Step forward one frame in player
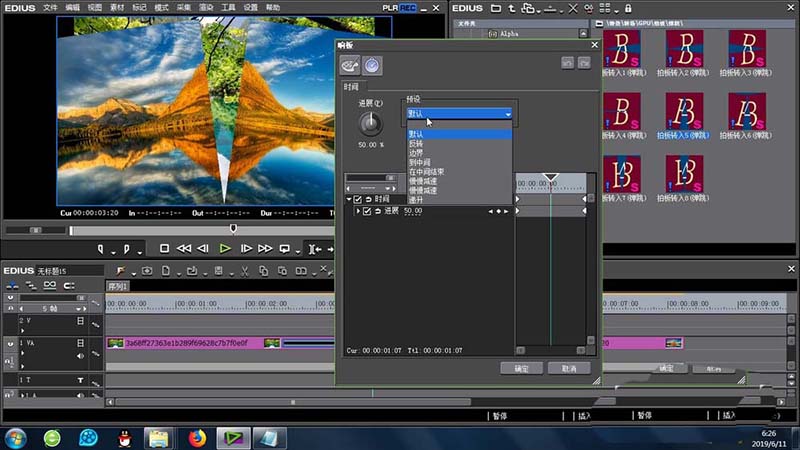 pyautogui.click(x=246, y=248)
